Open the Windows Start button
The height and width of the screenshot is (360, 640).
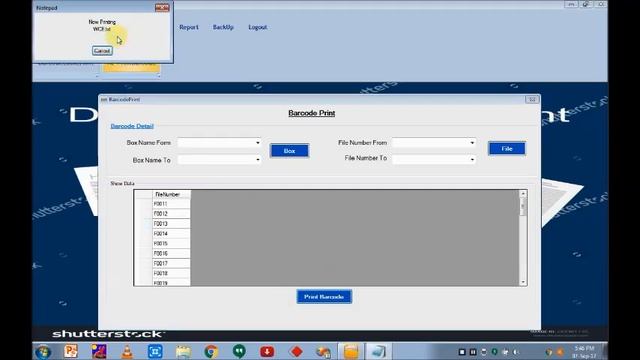tap(43, 351)
